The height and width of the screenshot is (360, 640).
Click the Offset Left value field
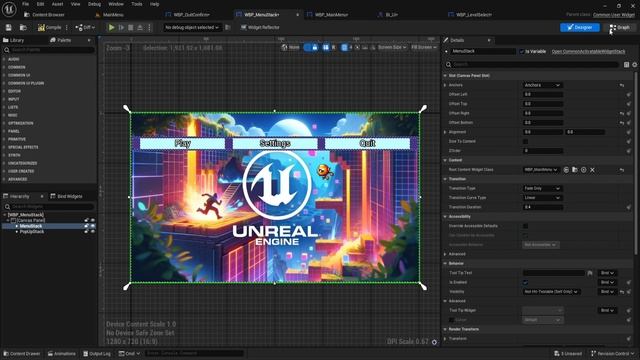(543, 94)
